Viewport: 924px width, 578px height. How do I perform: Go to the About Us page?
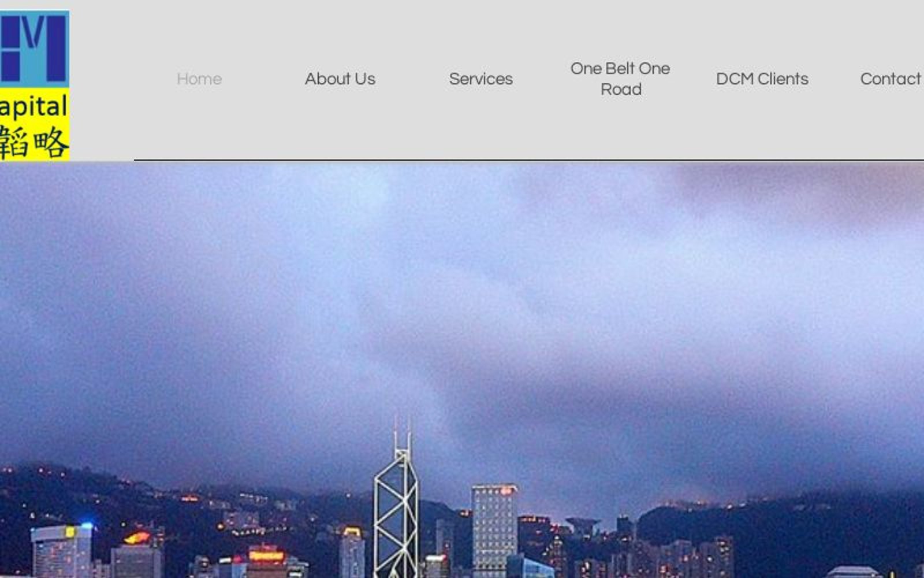[340, 79]
